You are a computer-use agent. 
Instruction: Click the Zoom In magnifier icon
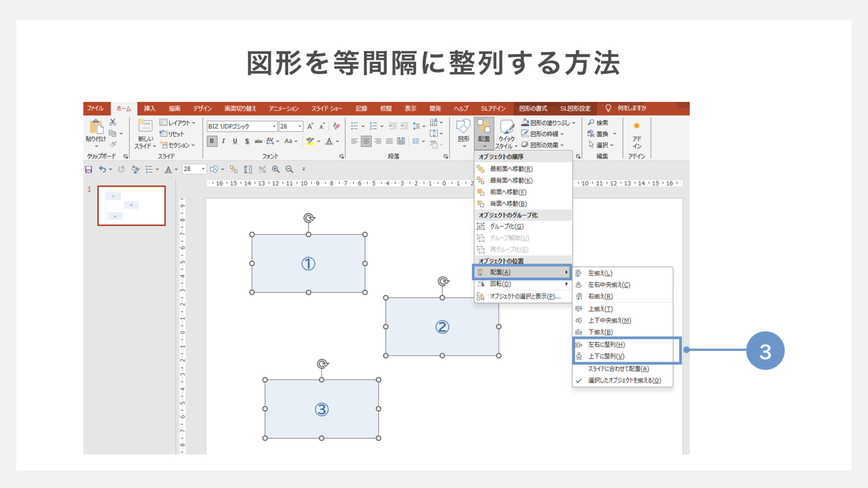coord(275,169)
